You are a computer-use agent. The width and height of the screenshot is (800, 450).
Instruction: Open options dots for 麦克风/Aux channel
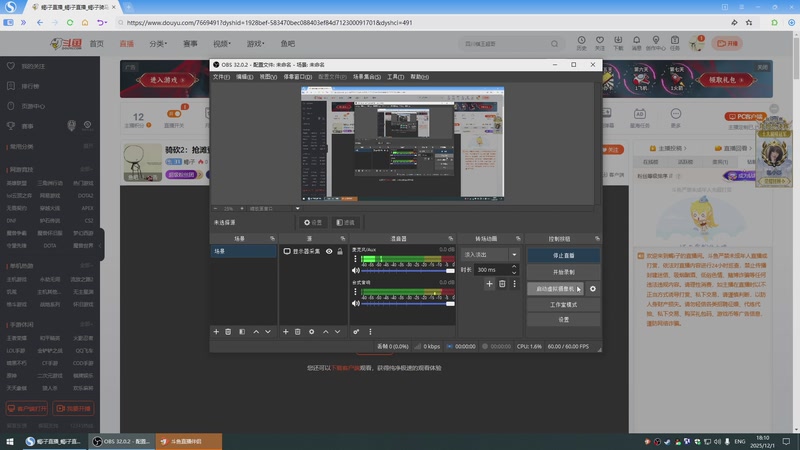point(356,259)
